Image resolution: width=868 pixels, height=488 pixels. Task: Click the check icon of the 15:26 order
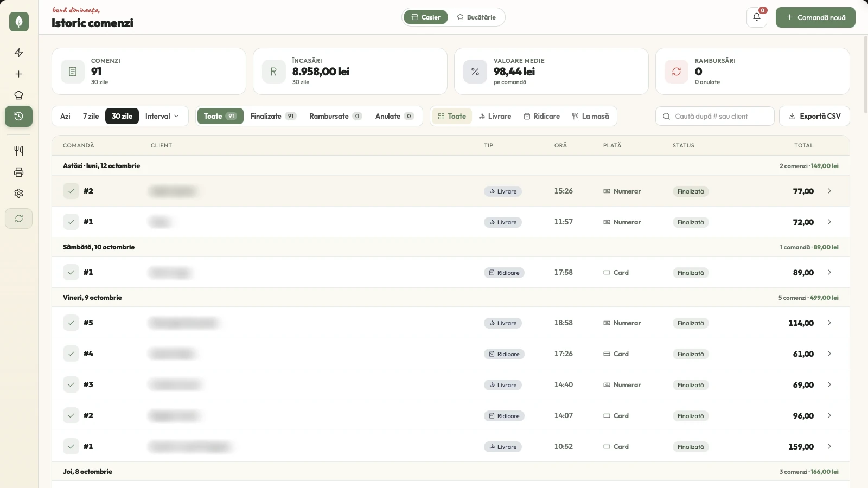[x=71, y=191]
